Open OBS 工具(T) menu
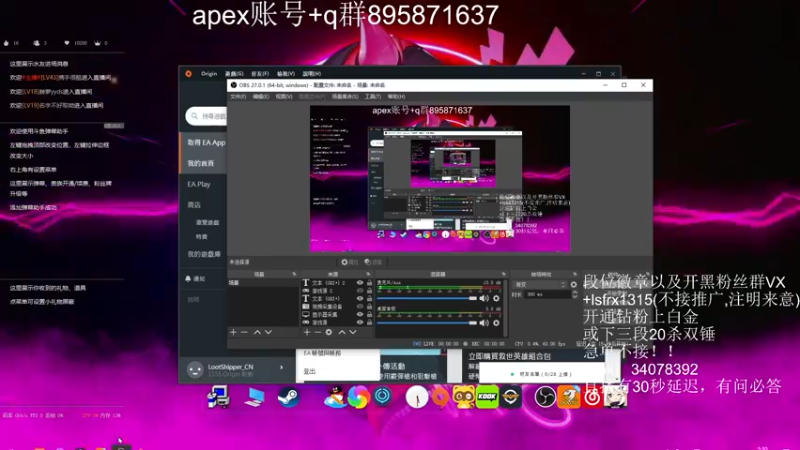Viewport: 800px width, 450px height. (x=372, y=96)
